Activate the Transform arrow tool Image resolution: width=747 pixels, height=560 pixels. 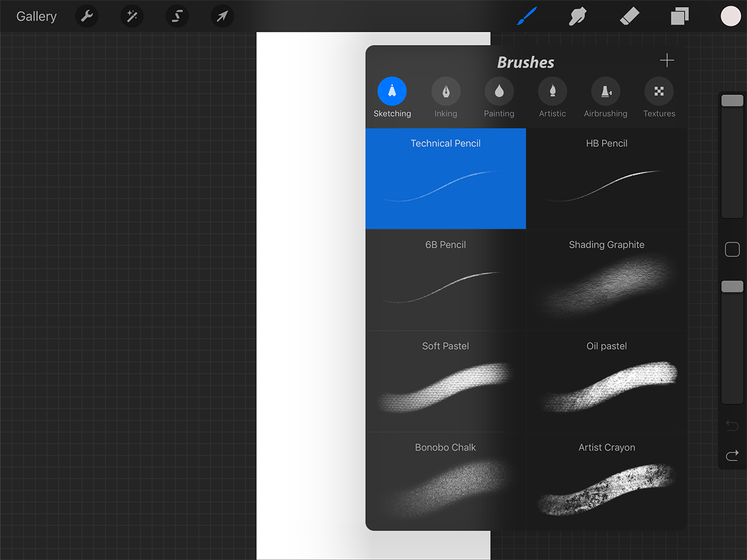[222, 16]
